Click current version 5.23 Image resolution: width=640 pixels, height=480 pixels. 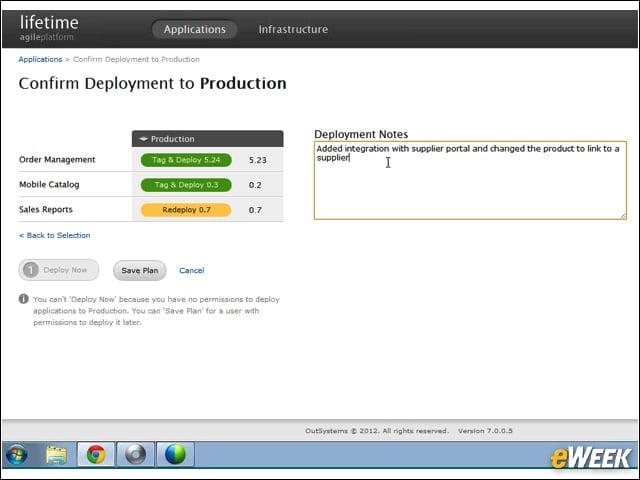pos(258,160)
